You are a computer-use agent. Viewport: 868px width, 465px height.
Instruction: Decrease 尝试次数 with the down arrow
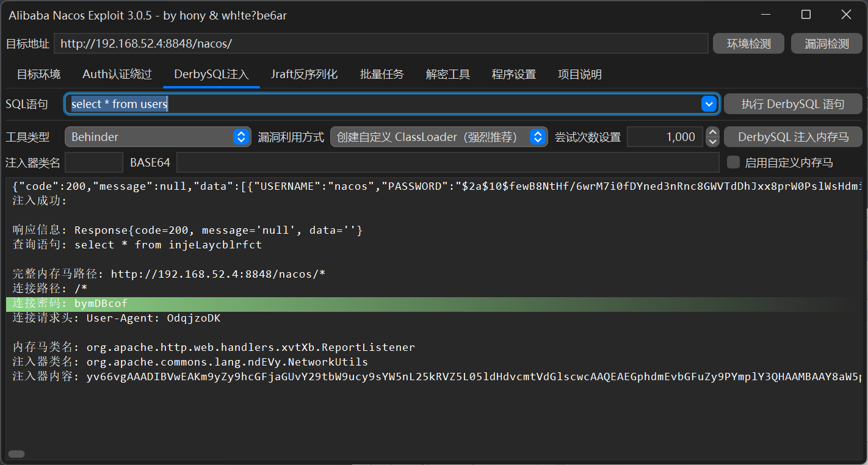712,142
